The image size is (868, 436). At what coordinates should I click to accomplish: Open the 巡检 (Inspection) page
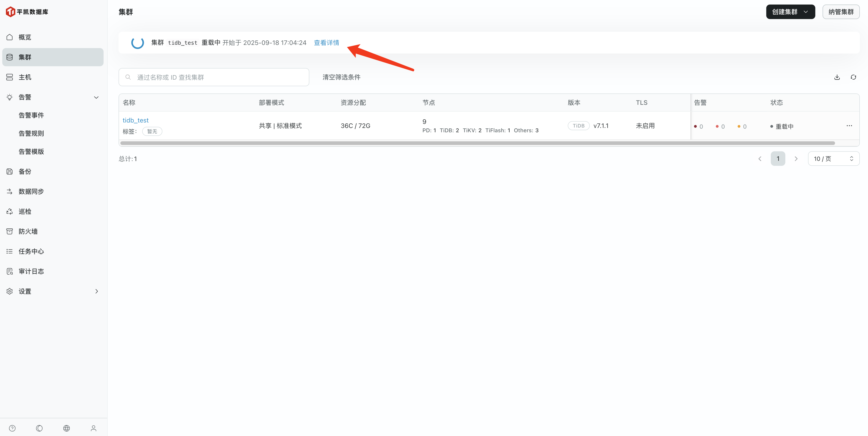[x=25, y=211]
